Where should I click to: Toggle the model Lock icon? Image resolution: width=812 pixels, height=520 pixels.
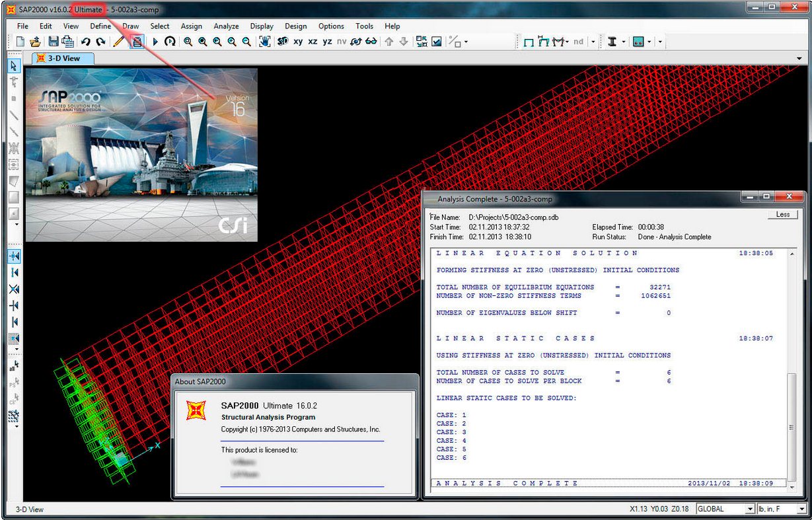[x=137, y=41]
